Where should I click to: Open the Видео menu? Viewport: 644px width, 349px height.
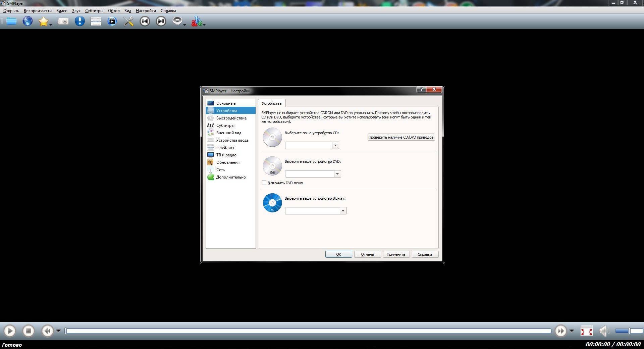(x=62, y=11)
